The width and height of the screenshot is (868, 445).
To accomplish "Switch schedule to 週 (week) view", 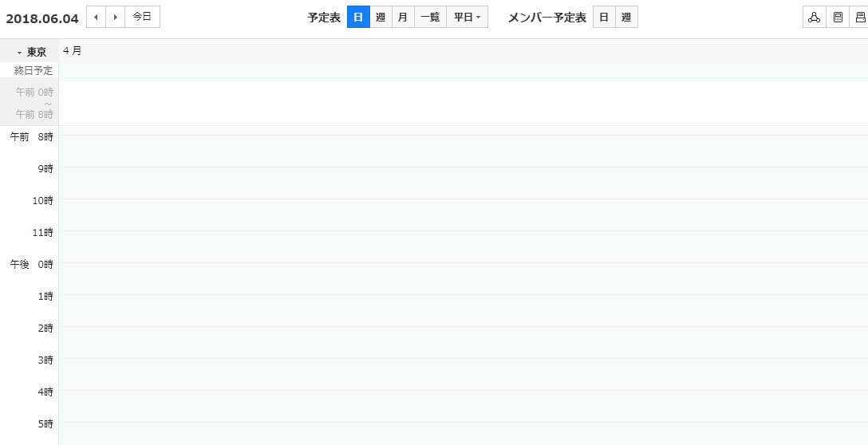I will (381, 17).
